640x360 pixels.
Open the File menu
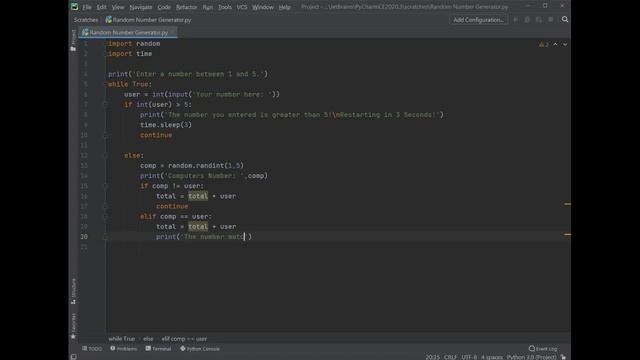point(87,7)
